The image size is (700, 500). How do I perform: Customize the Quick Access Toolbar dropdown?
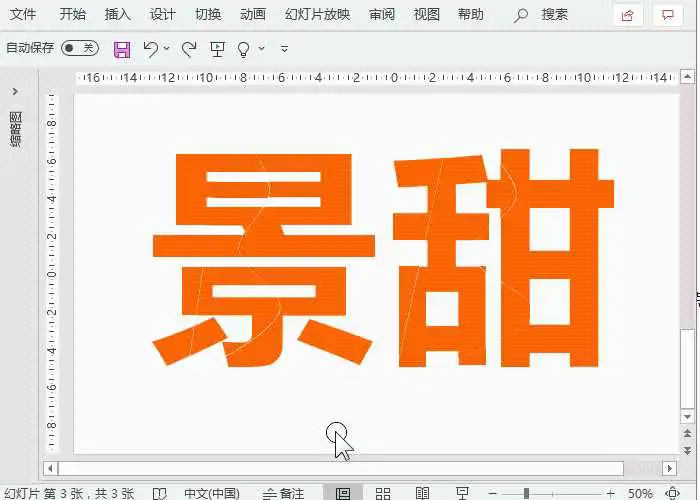[x=284, y=48]
